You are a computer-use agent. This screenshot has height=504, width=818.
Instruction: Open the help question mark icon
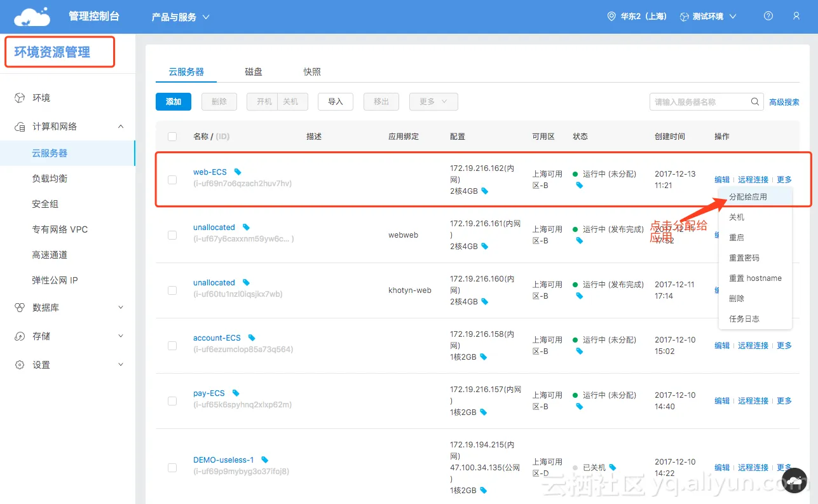768,17
